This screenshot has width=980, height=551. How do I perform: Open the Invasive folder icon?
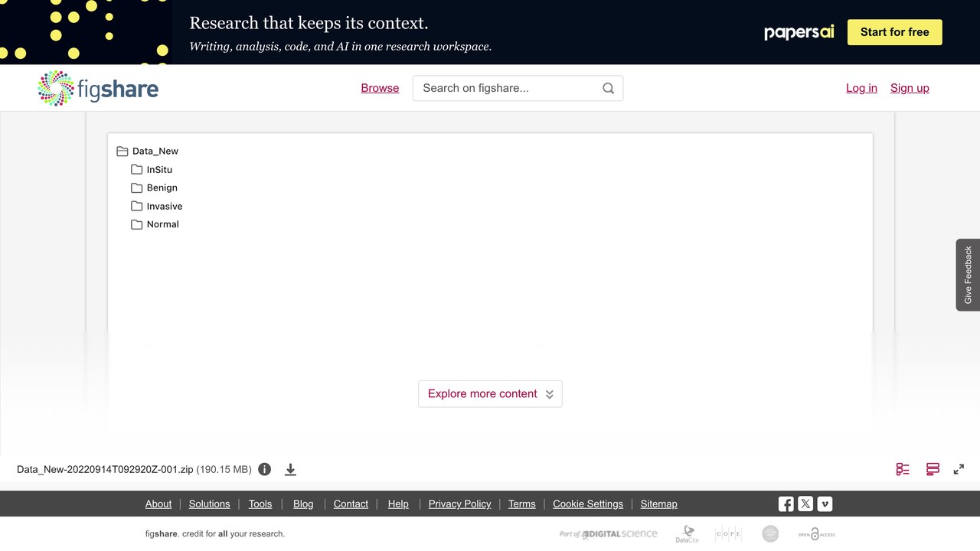click(136, 206)
